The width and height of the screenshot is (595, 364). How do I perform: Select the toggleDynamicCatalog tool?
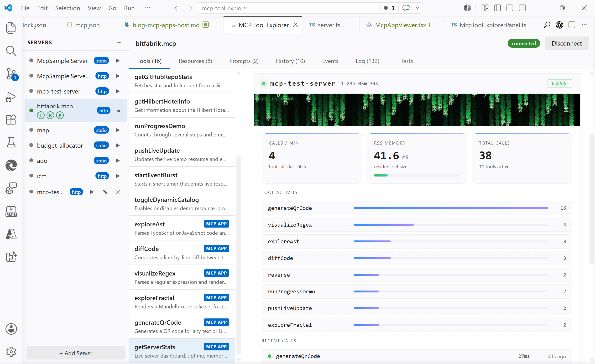pyautogui.click(x=182, y=203)
